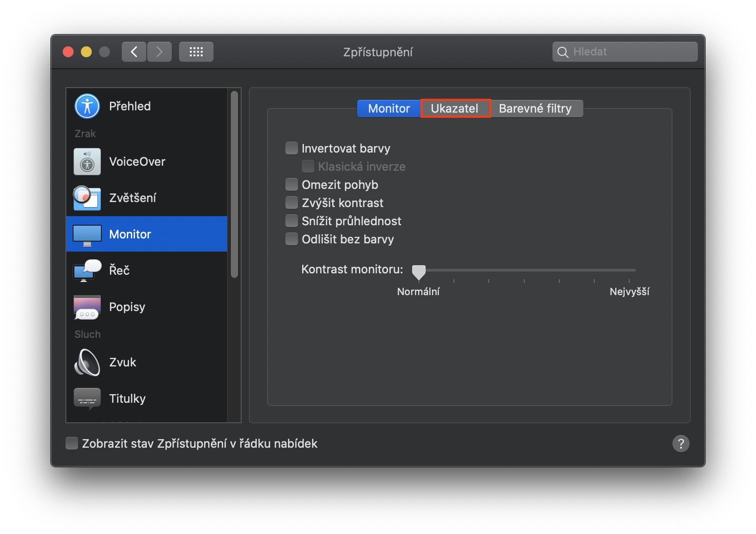The height and width of the screenshot is (534, 756).
Task: Select the Přehled label in sidebar
Action: click(130, 106)
